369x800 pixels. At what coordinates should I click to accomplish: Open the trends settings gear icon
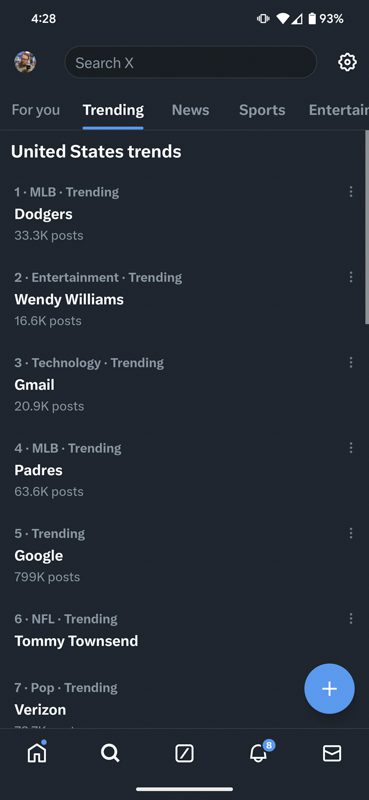(347, 62)
